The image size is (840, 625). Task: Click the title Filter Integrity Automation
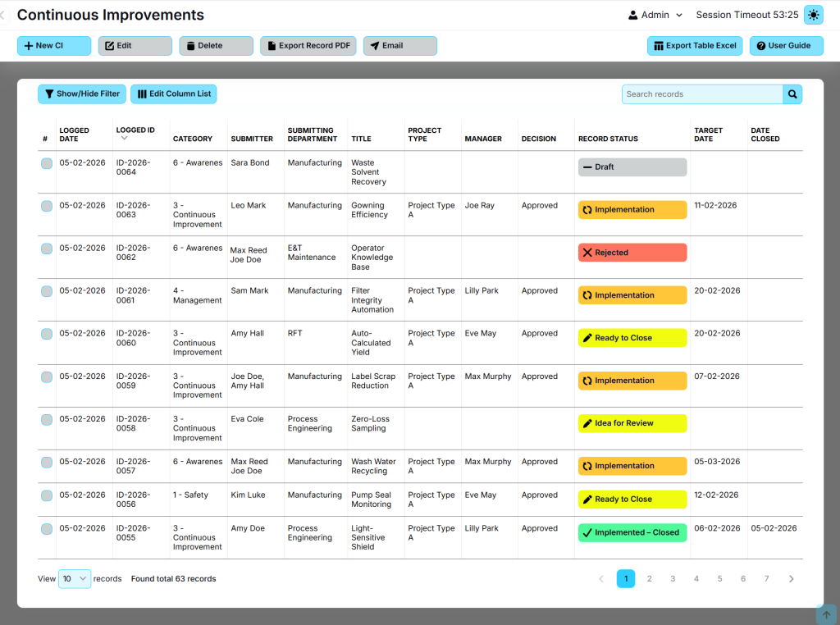(372, 300)
